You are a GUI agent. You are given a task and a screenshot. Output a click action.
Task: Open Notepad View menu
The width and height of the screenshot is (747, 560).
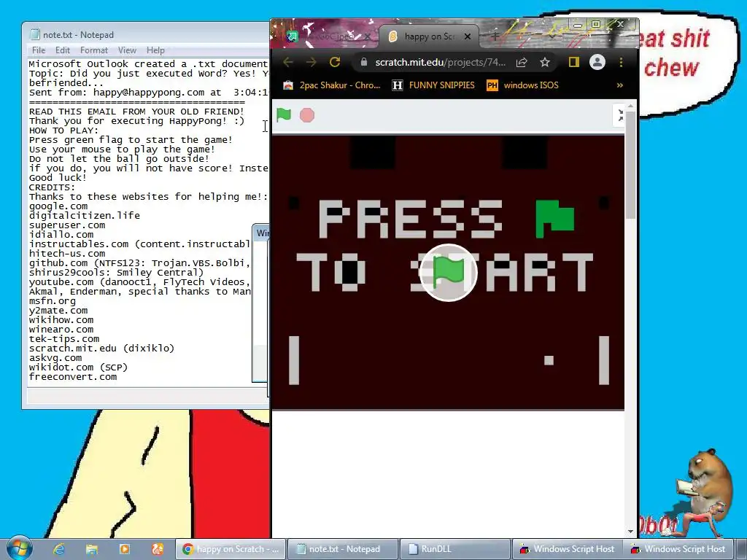(127, 50)
